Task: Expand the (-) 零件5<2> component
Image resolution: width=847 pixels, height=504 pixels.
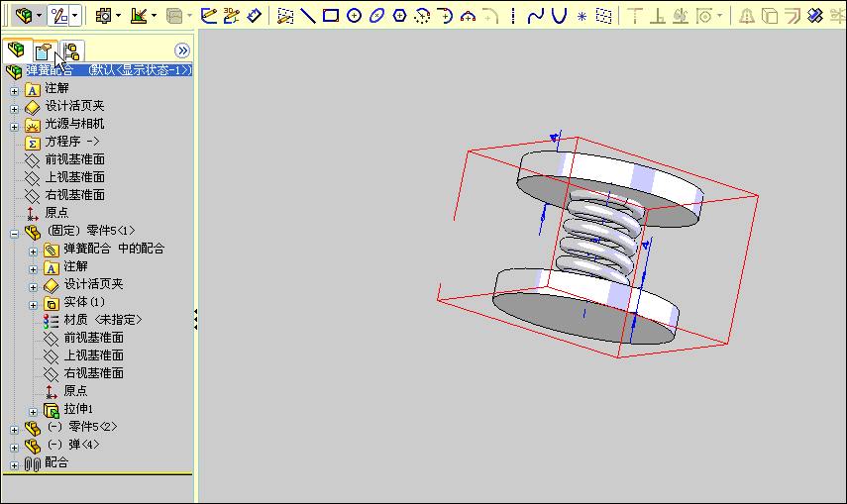Action: 15,430
